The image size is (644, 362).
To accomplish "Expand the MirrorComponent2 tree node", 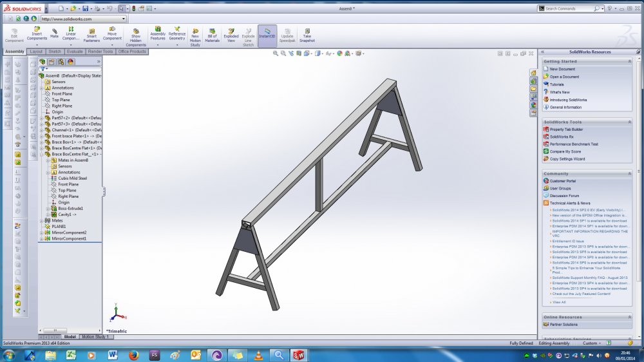I will (41, 233).
